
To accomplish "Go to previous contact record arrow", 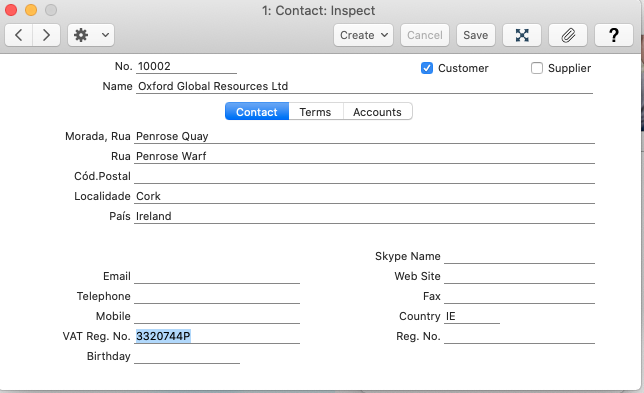I will 18,35.
